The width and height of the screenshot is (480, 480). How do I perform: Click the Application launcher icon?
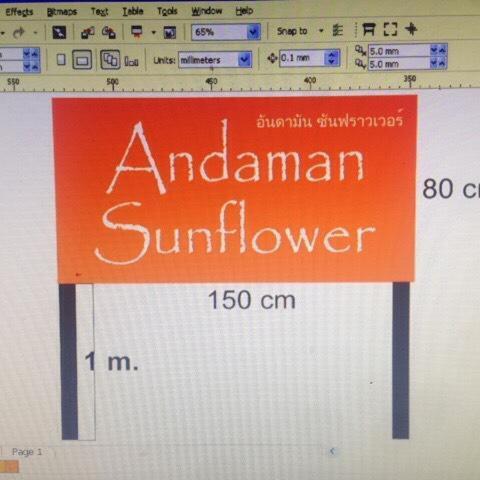(x=137, y=32)
